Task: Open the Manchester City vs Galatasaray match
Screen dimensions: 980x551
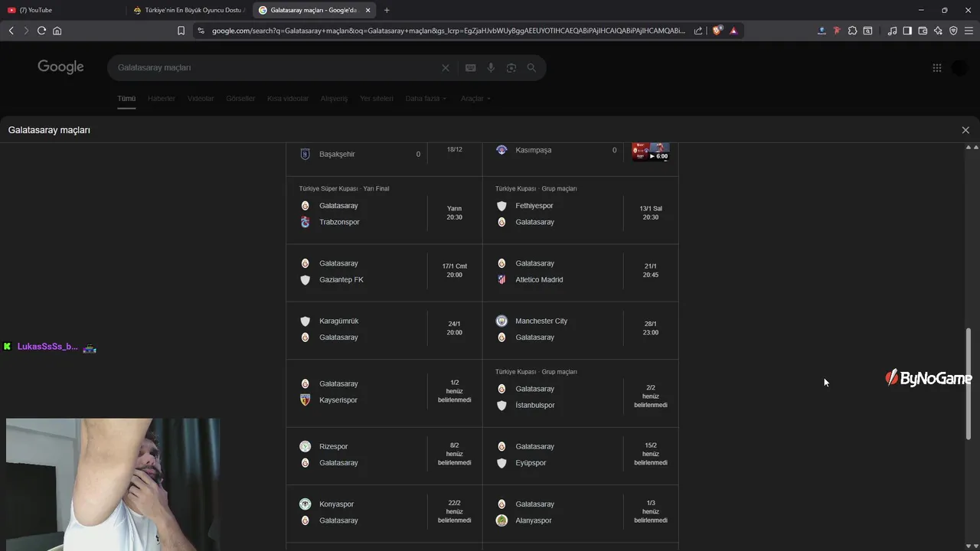Action: [580, 329]
